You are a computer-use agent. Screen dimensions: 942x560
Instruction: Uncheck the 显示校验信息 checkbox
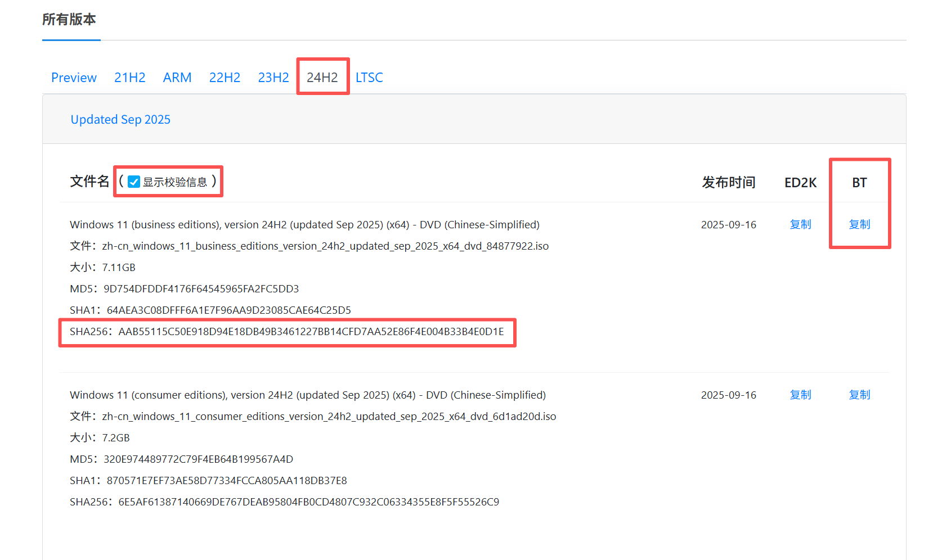point(133,181)
